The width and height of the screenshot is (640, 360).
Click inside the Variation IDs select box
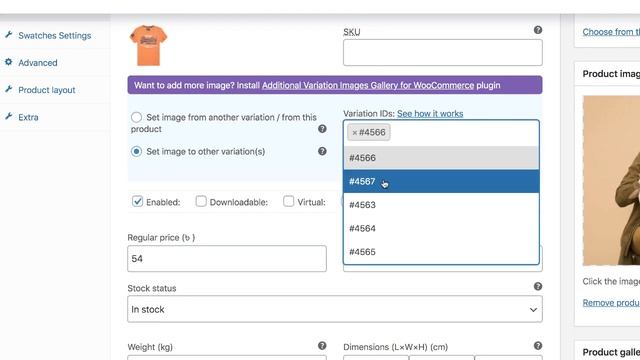[x=441, y=133]
